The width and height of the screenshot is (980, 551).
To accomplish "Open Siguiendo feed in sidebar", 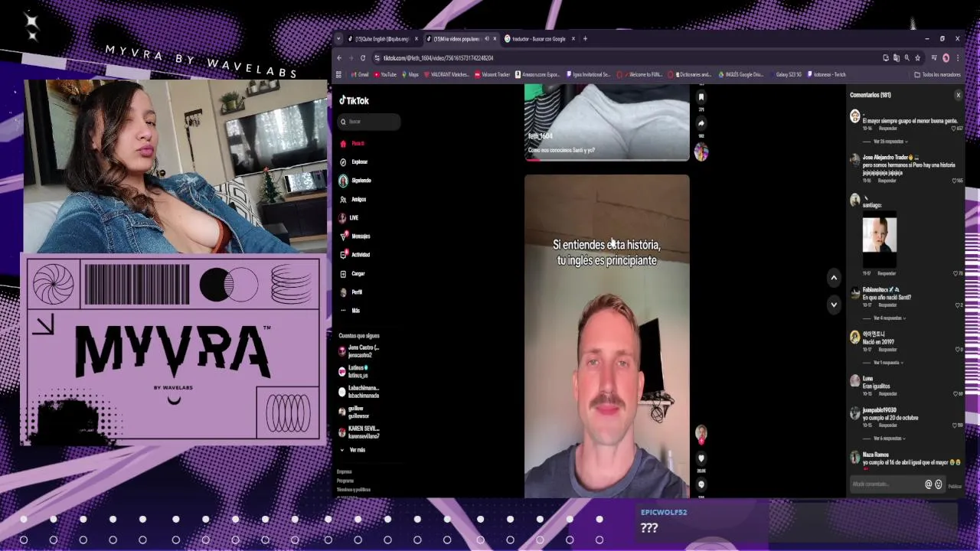I will click(355, 181).
